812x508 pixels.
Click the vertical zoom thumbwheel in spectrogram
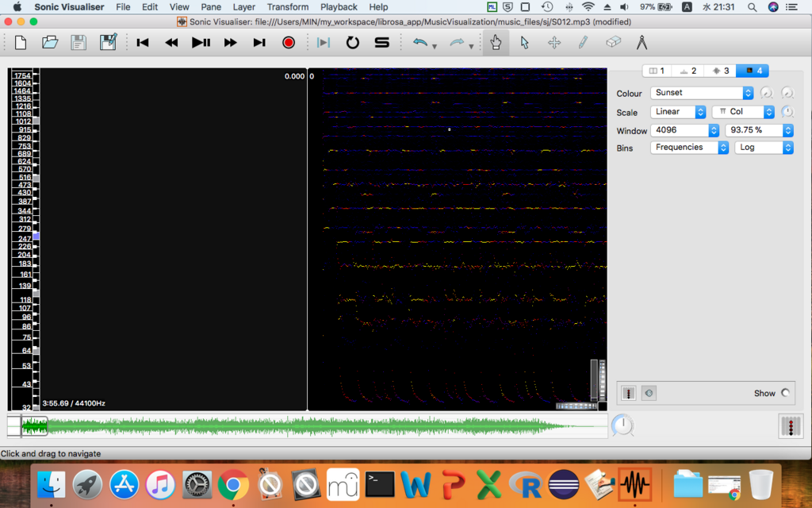tap(603, 380)
